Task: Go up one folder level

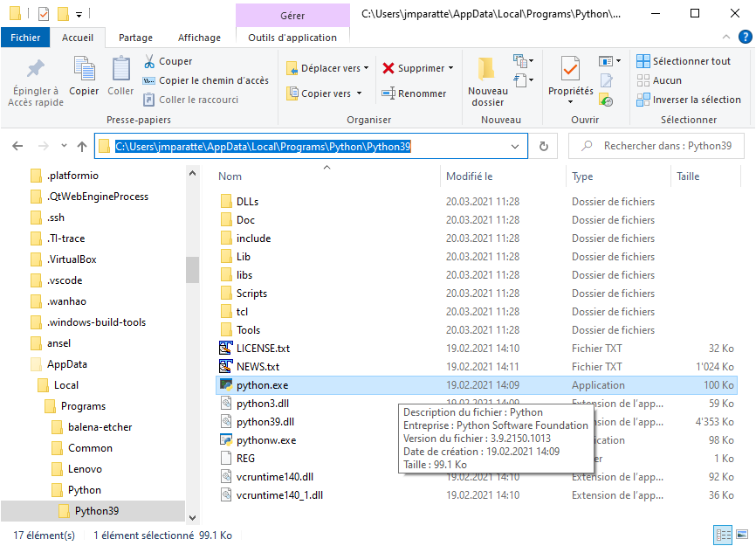Action: pos(82,147)
